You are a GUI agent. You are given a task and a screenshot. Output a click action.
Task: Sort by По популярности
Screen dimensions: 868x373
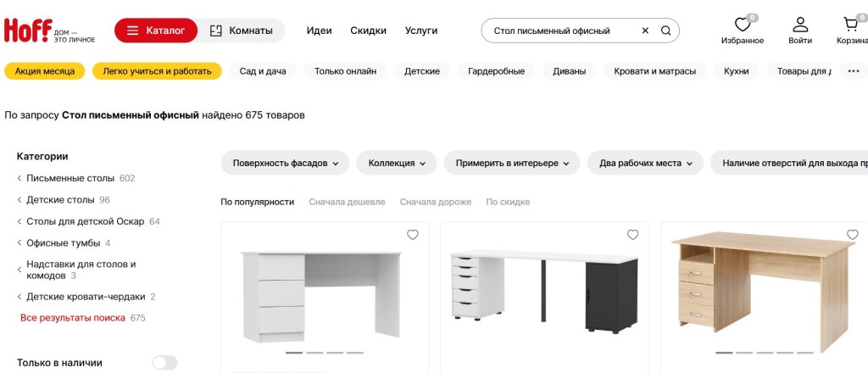[258, 202]
